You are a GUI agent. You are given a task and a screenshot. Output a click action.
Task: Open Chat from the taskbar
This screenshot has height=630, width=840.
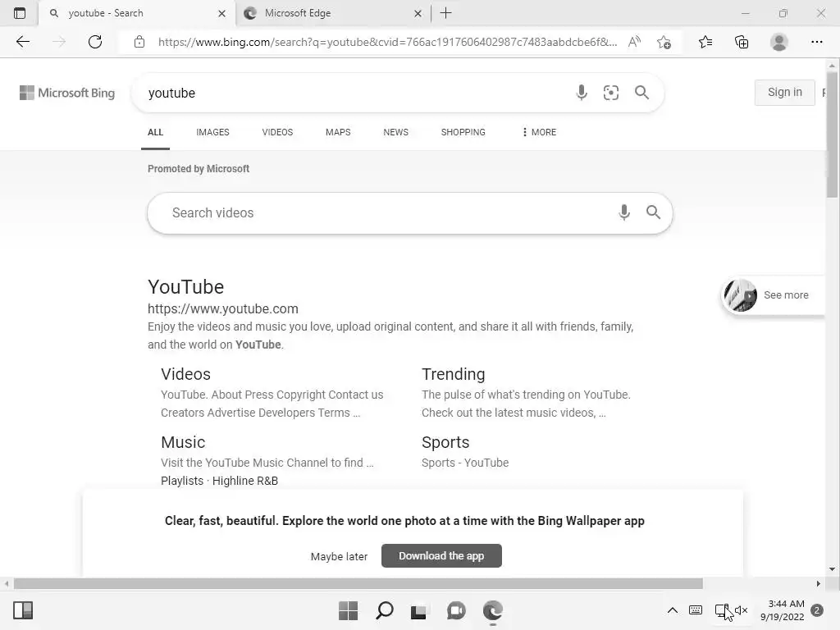(x=456, y=610)
